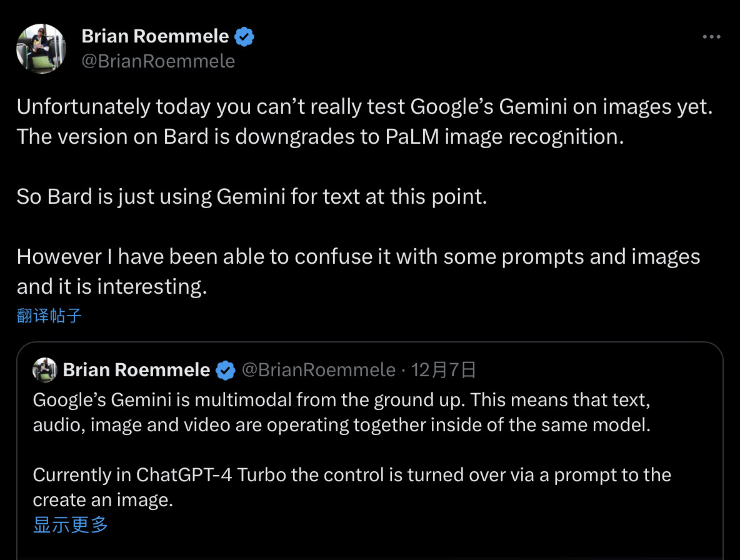The image size is (740, 560).
Task: Click the verified badge inside the quoted post
Action: tap(225, 371)
